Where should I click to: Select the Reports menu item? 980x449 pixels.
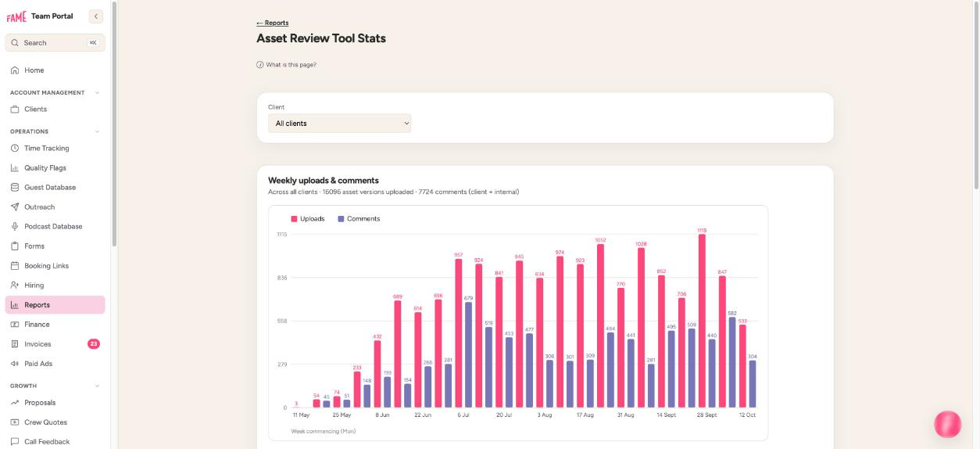click(55, 305)
